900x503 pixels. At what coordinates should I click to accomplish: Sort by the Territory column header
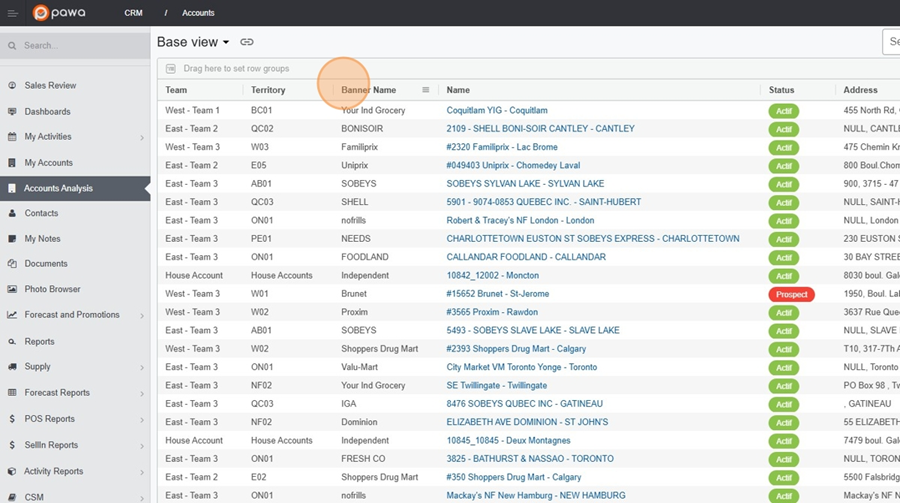[x=268, y=90]
